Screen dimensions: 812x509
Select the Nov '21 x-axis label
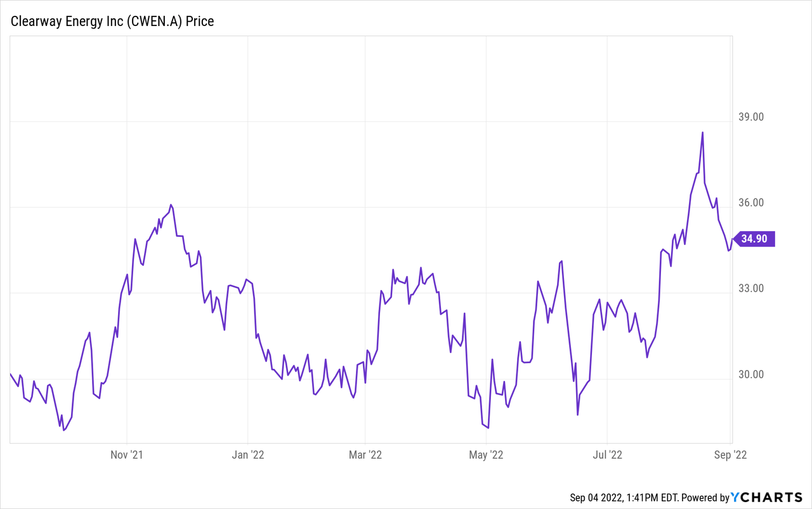pyautogui.click(x=127, y=454)
